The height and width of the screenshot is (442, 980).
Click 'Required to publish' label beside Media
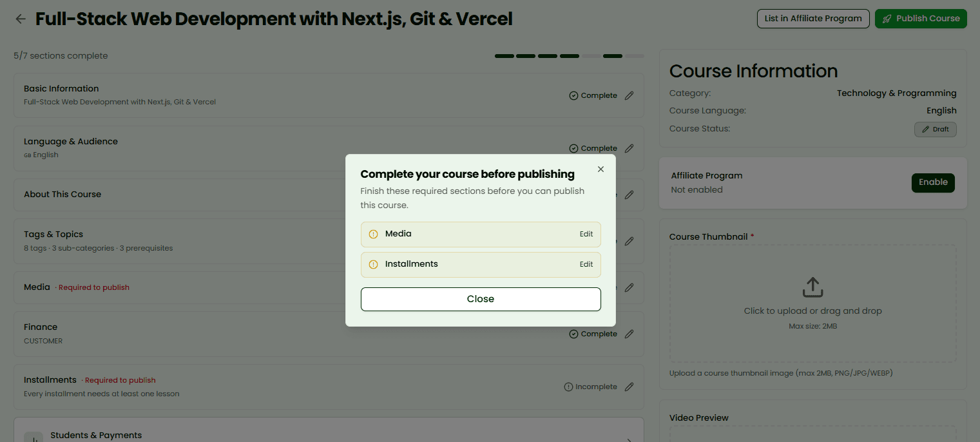tap(94, 288)
